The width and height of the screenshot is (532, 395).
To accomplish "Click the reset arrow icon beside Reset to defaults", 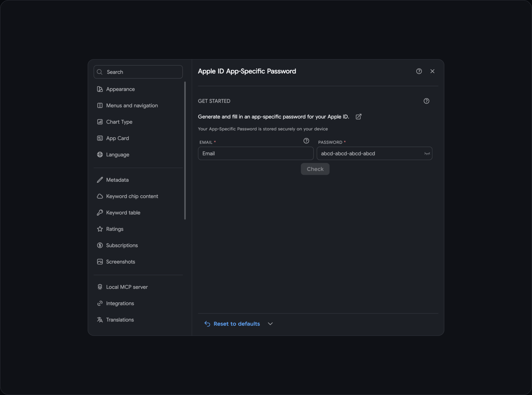I will pos(207,324).
